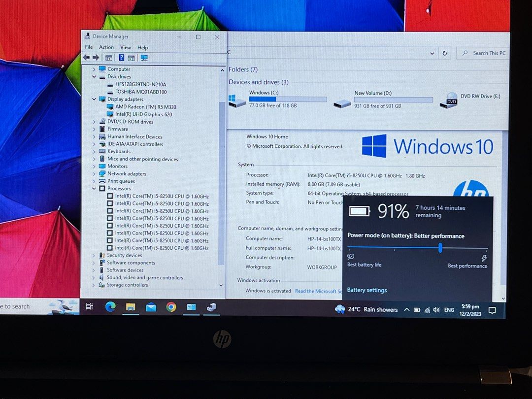The width and height of the screenshot is (532, 399).
Task: Click the back navigation arrow in Device Manager
Action: (87, 58)
